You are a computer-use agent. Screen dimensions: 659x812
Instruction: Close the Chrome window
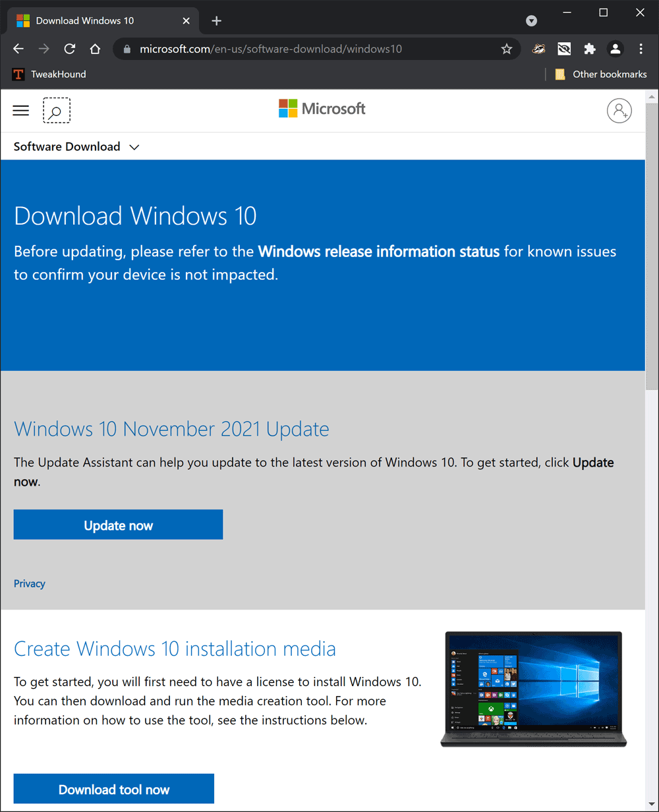pyautogui.click(x=640, y=12)
